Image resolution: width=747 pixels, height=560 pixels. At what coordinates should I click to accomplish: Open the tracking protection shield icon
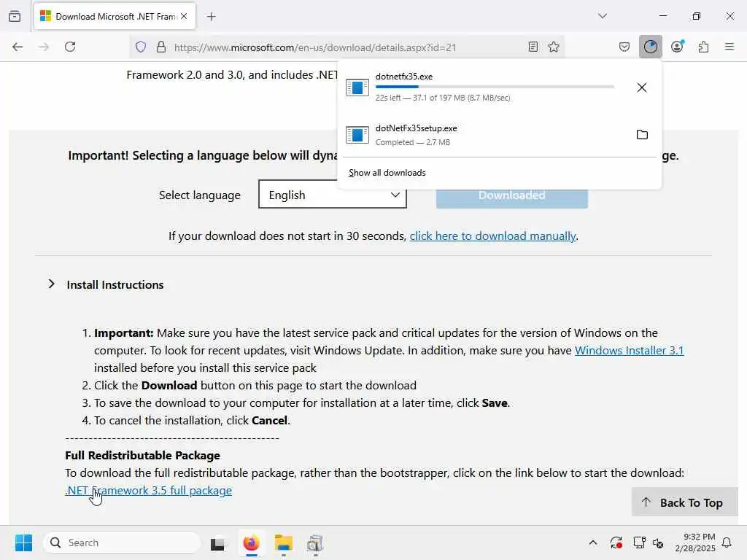point(141,47)
